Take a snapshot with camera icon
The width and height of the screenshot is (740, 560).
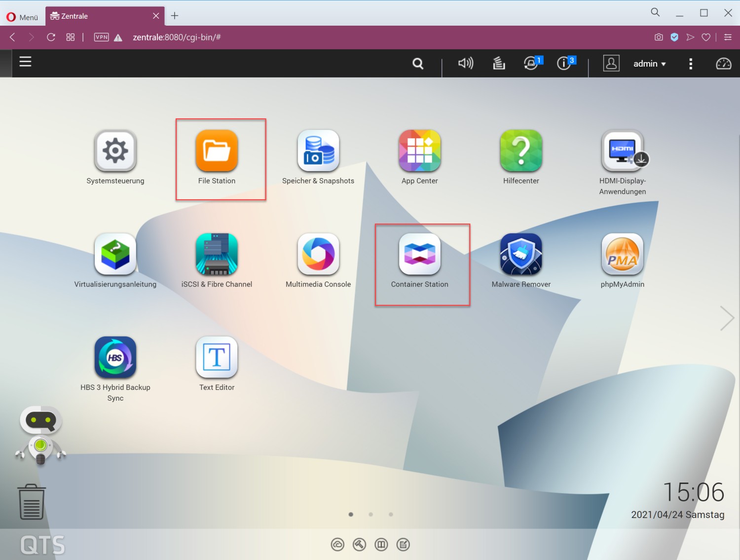[x=659, y=37]
